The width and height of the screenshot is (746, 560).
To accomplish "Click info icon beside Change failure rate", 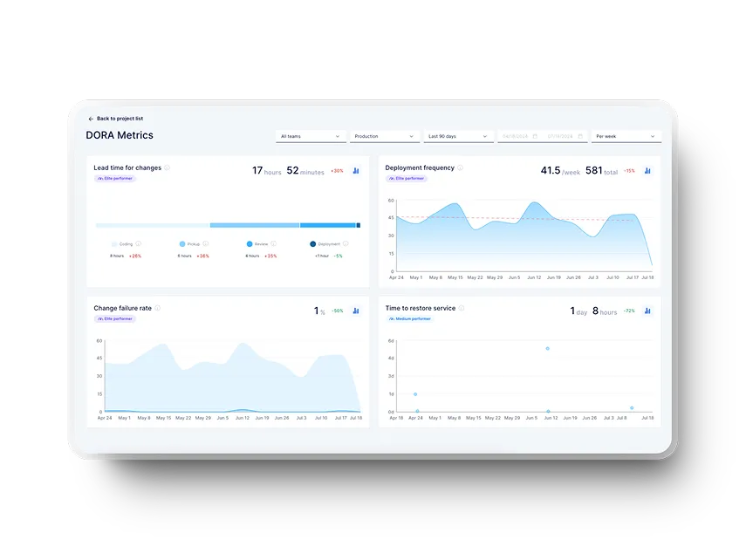I will [158, 308].
